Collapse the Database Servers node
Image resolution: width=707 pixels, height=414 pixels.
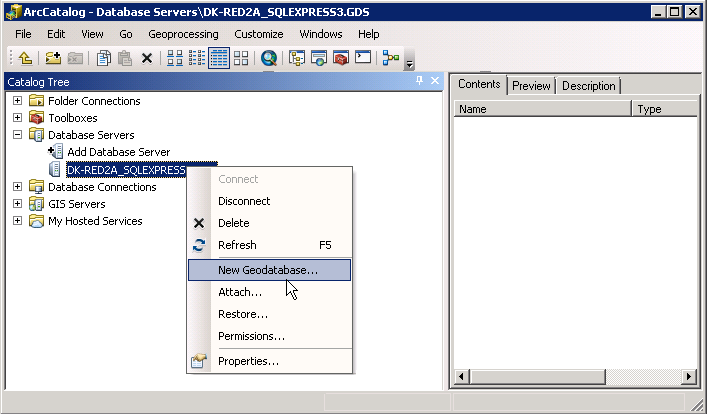(17, 134)
